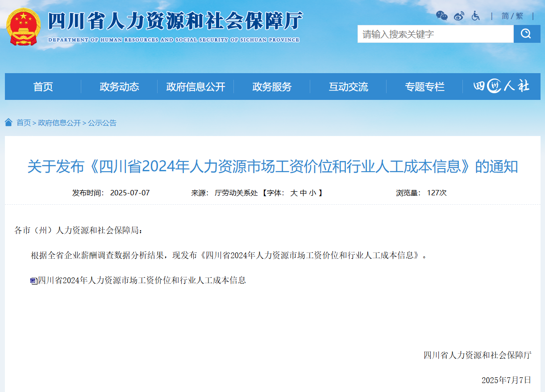Image resolution: width=545 pixels, height=392 pixels.
Task: Select the 专题专栏 nav item
Action: click(x=424, y=87)
